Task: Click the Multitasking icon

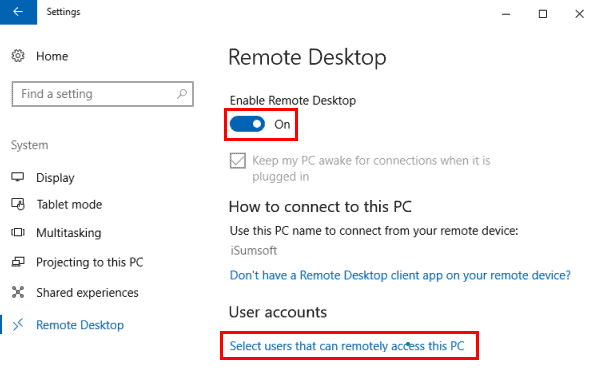Action: 18,232
